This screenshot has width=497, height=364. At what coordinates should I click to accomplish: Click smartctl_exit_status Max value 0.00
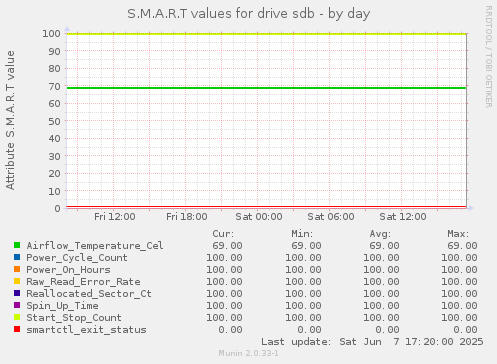coord(465,330)
